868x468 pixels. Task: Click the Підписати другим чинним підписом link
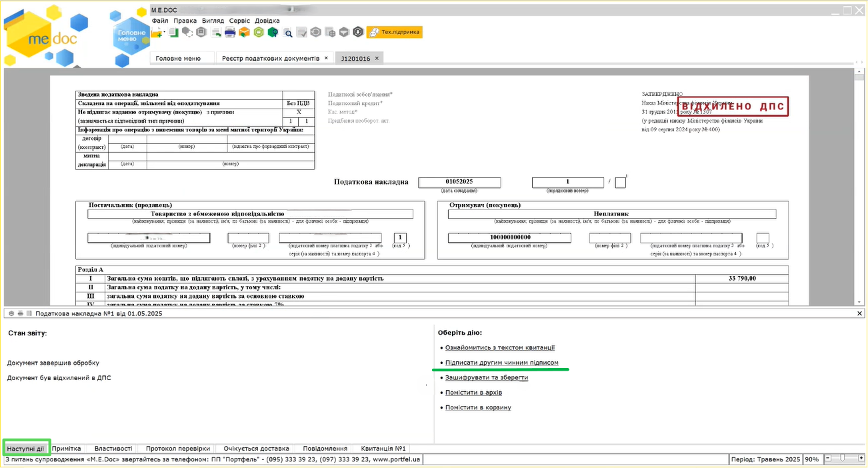click(501, 363)
